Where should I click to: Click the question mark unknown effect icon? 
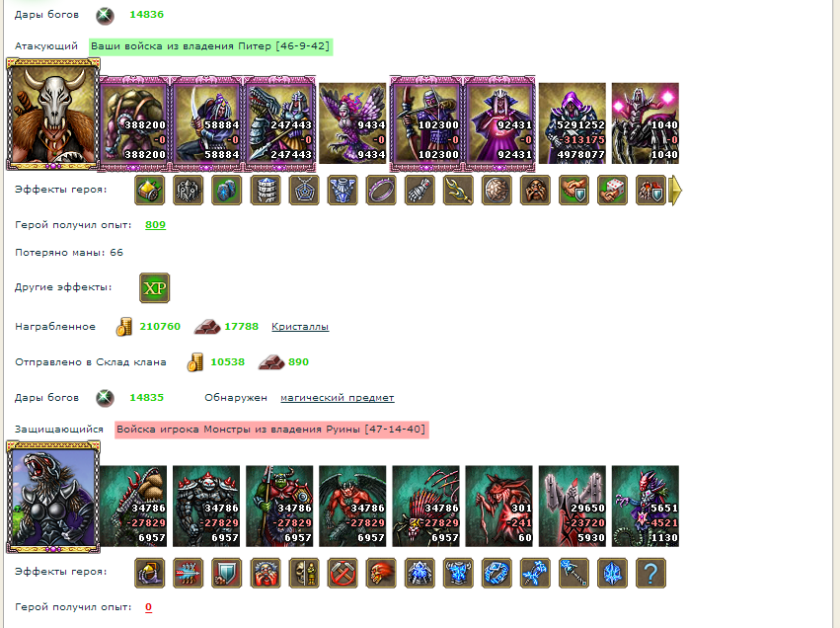coord(650,573)
